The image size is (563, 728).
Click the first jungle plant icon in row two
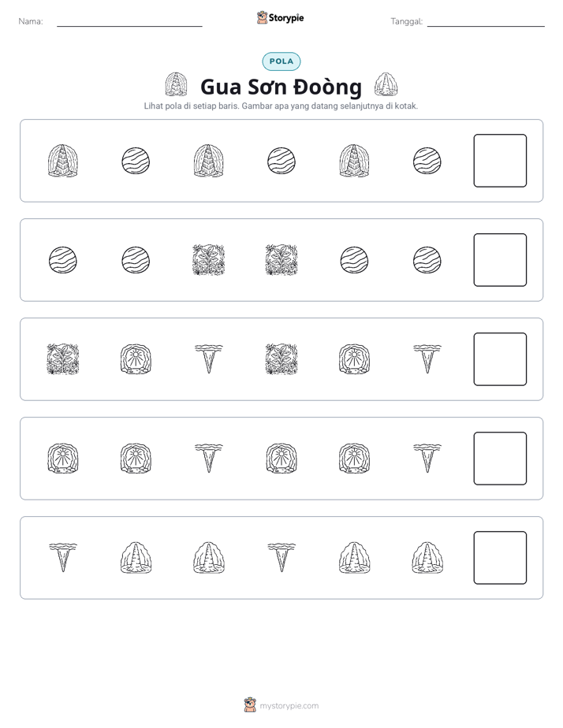209,260
